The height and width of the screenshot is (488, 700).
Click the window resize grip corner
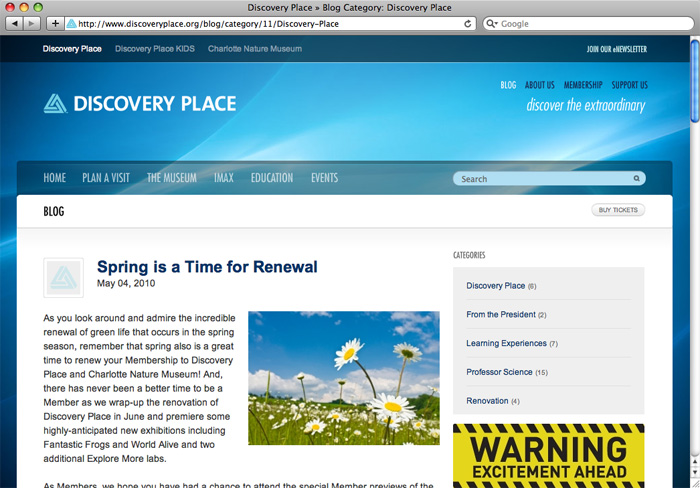point(695,484)
